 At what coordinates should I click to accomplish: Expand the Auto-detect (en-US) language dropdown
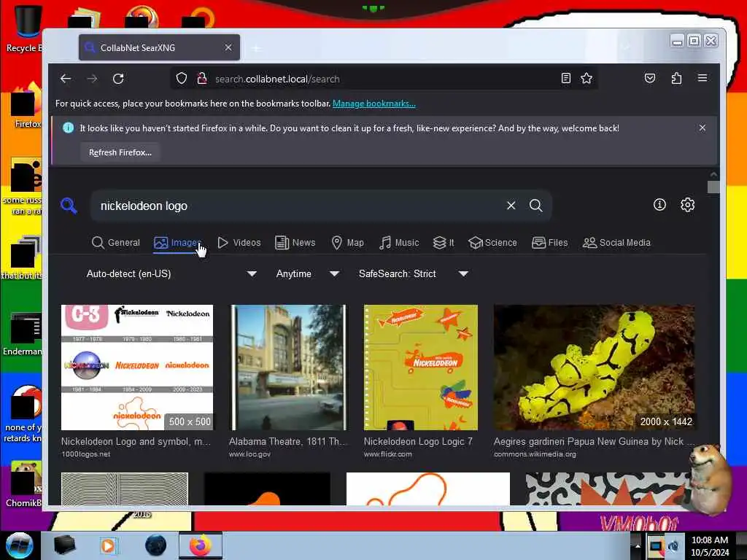pos(171,274)
